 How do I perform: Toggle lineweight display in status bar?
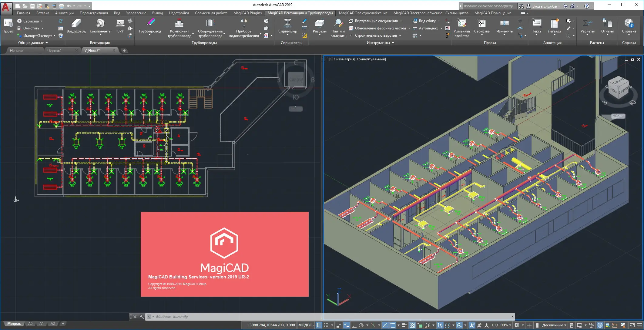click(404, 325)
